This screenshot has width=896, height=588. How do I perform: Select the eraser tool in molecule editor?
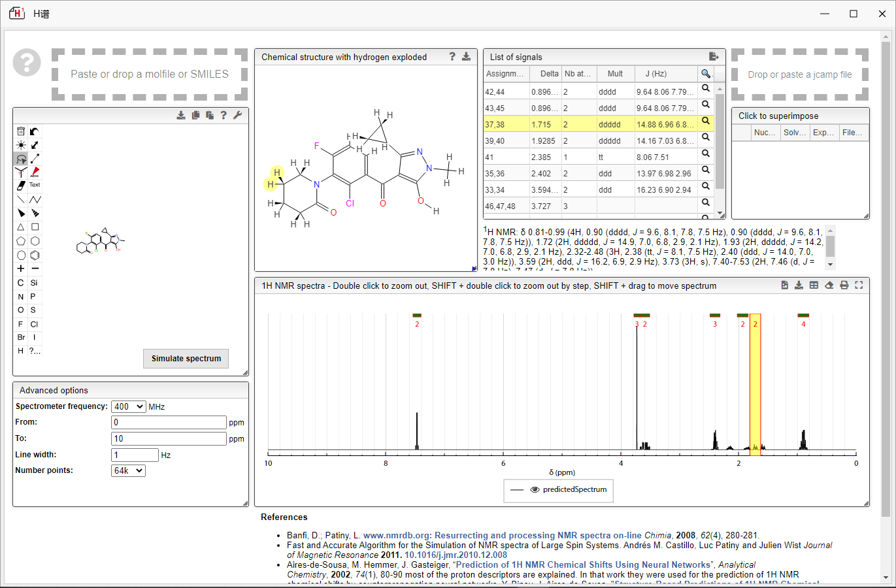pyautogui.click(x=21, y=186)
